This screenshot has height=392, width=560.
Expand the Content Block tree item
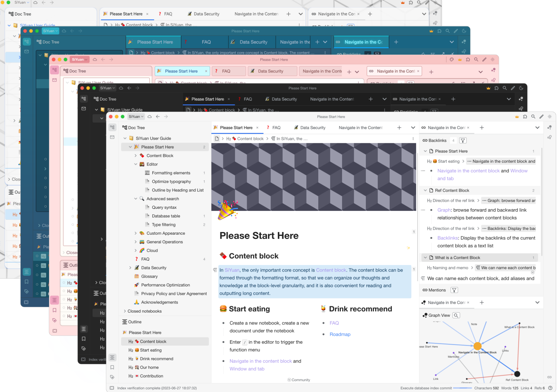[136, 156]
